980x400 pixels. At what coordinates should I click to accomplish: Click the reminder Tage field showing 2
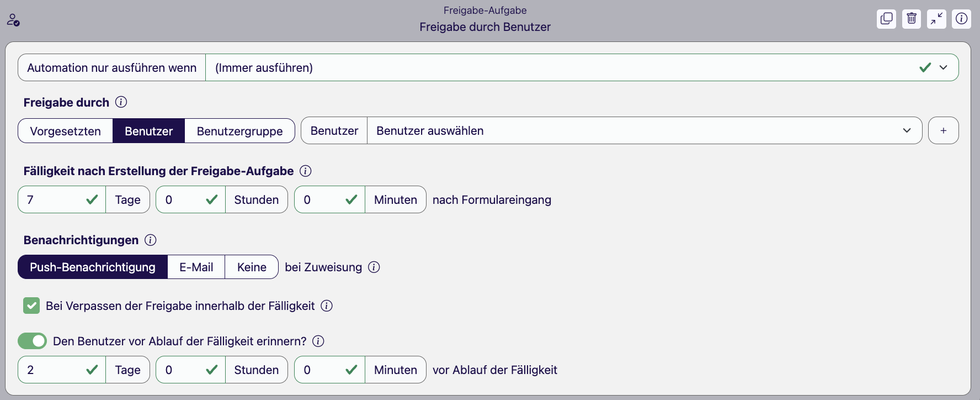(x=62, y=370)
